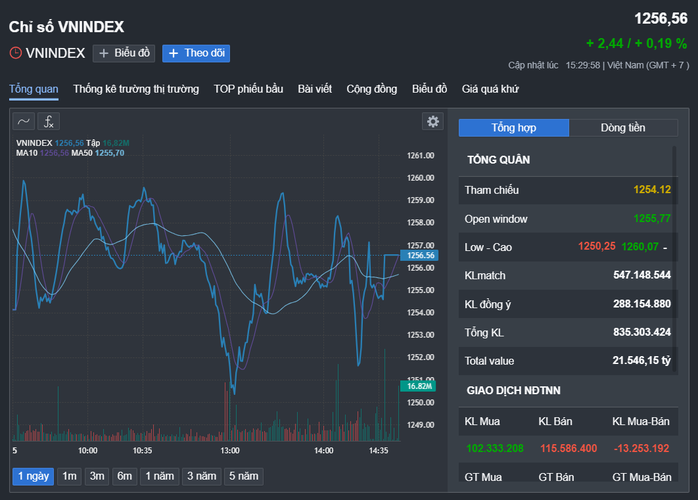Select the 5 năm time range

[x=243, y=476]
